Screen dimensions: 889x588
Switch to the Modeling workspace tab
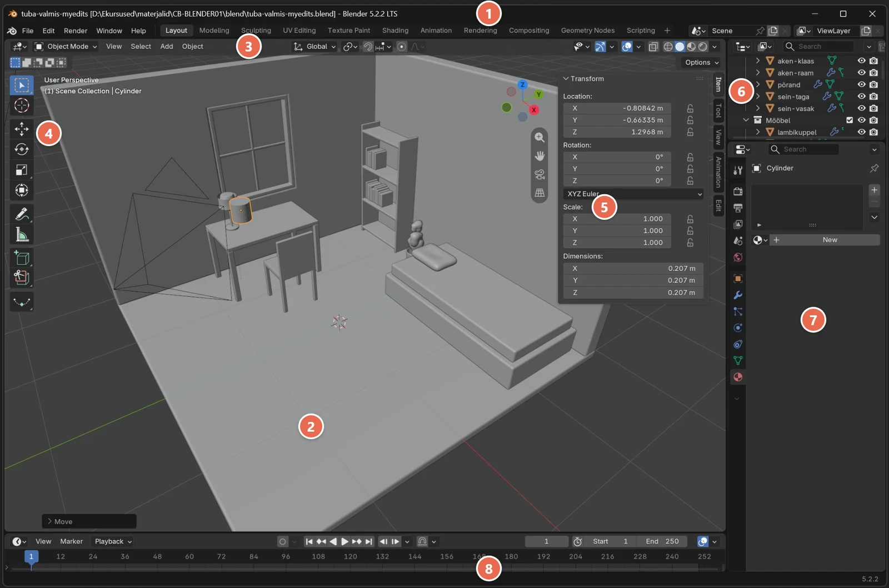tap(214, 31)
